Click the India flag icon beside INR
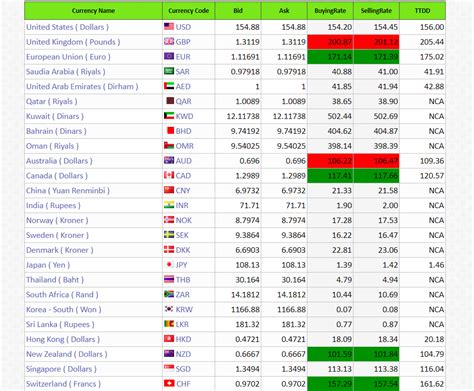The height and width of the screenshot is (391, 474). click(169, 205)
